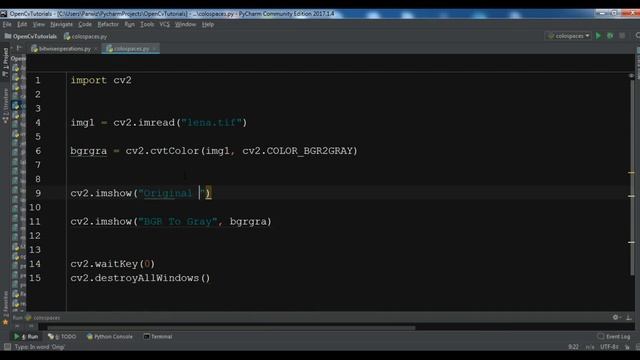
Task: Click the PyCharm application icon in title bar
Action: [x=4, y=13]
